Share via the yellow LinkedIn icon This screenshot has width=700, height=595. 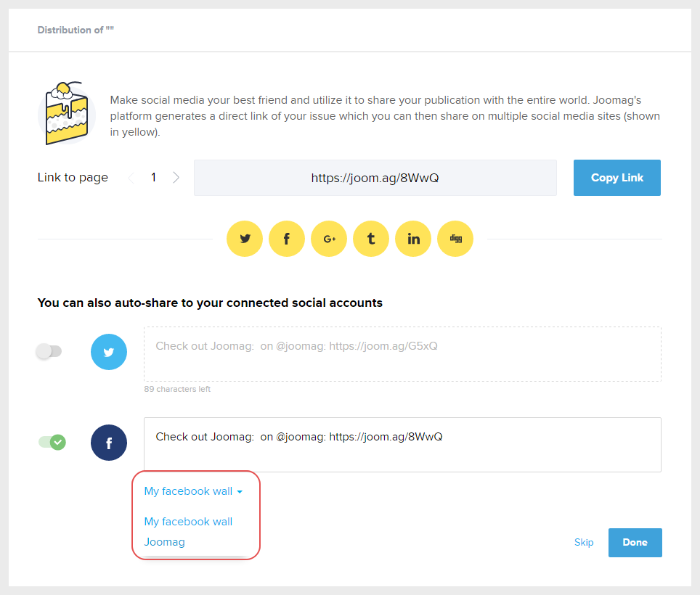point(413,239)
